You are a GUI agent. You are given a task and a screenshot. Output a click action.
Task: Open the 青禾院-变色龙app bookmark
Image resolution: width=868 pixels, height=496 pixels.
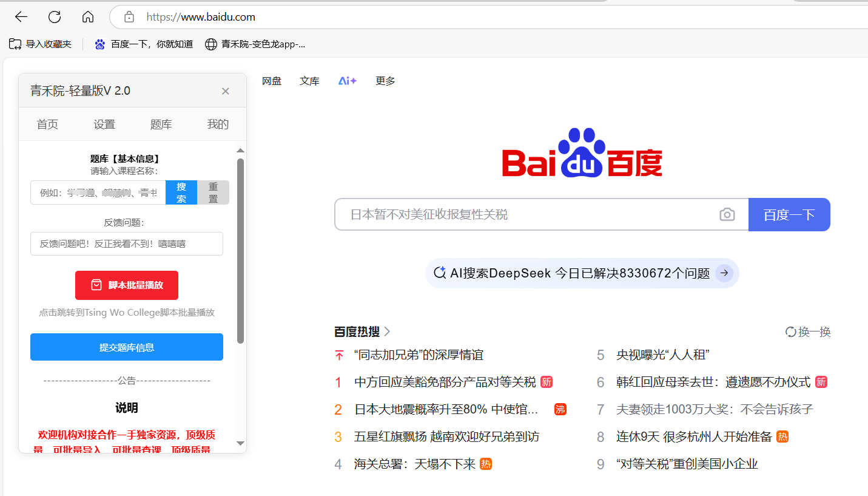point(255,44)
